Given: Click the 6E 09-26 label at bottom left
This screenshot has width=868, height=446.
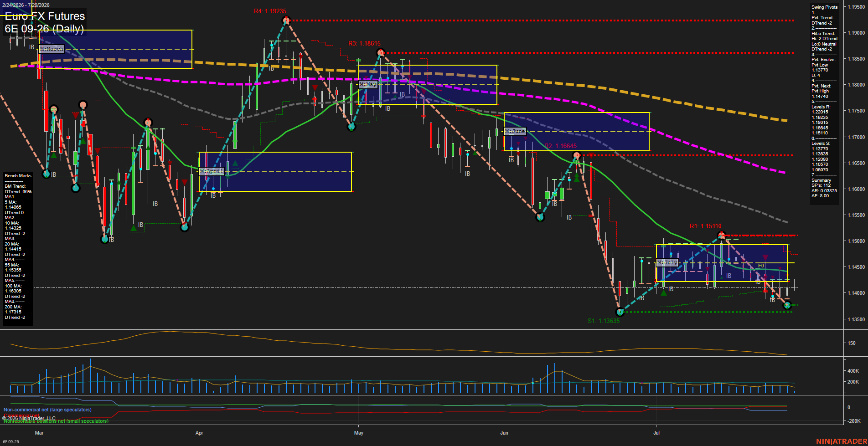Looking at the screenshot, I should click(x=11, y=442).
